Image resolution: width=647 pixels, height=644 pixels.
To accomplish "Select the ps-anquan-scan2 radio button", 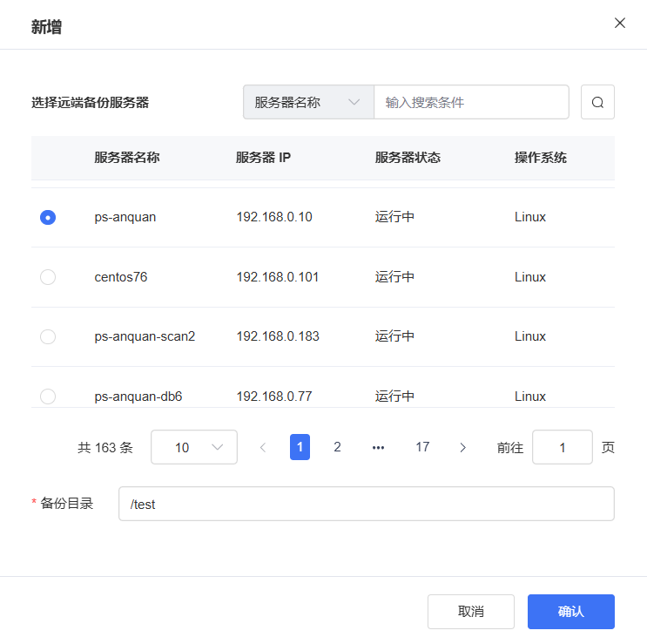I will click(48, 336).
